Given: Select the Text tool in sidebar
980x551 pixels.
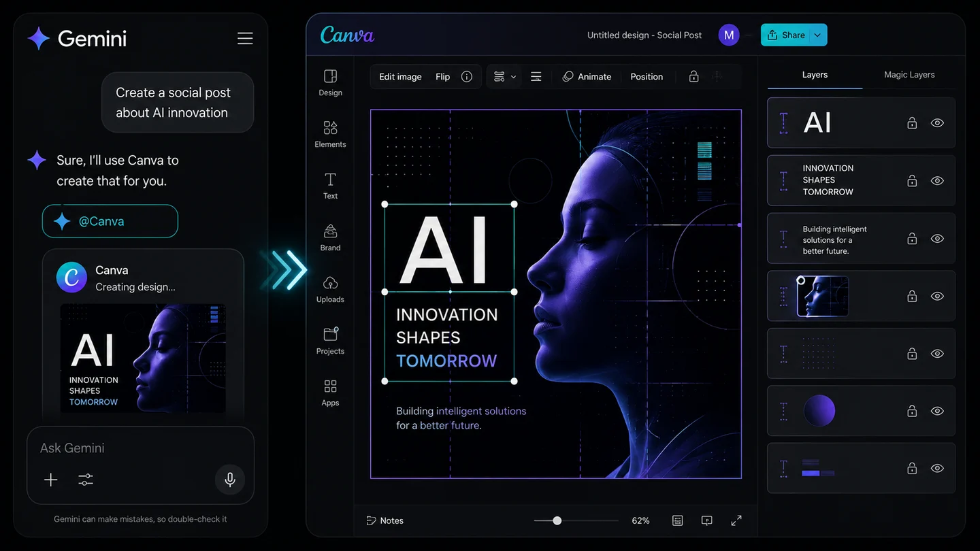Looking at the screenshot, I should click(330, 186).
